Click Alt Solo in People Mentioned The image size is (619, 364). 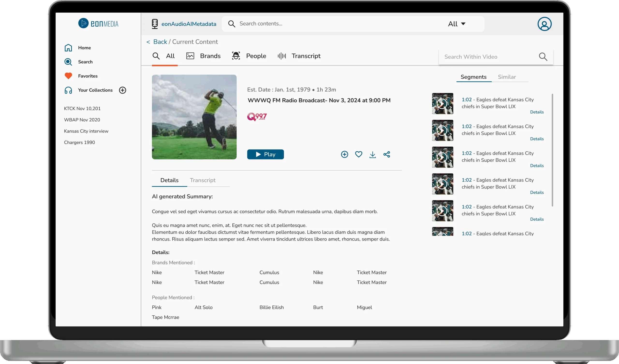click(x=203, y=307)
